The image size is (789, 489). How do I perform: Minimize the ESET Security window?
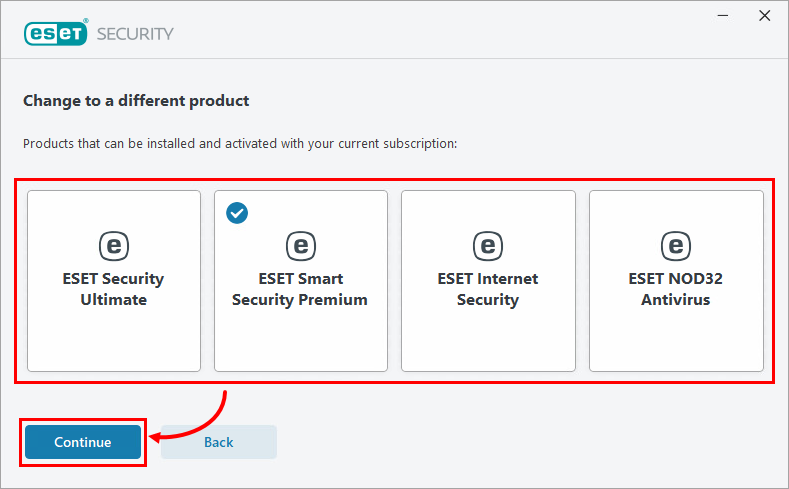(718, 16)
